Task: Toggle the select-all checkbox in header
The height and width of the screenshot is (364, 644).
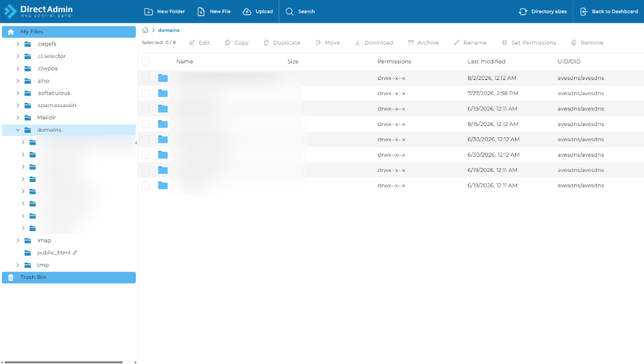Action: tap(145, 62)
